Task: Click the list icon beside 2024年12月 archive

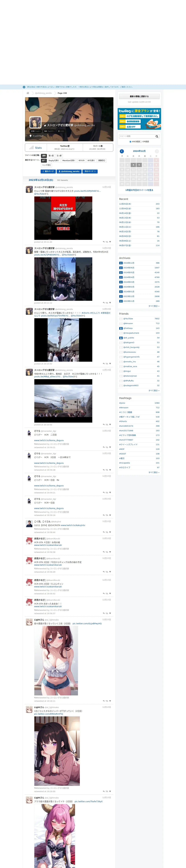Action: pos(121,263)
